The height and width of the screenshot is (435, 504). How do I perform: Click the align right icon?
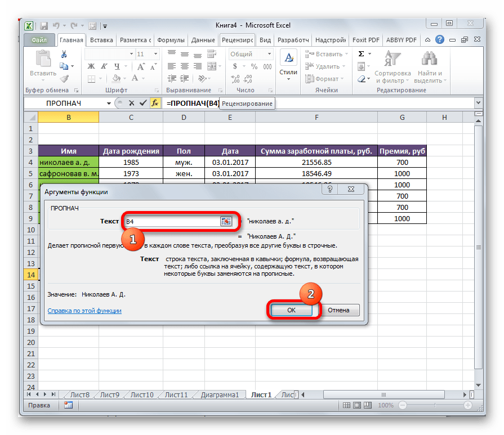pos(197,66)
